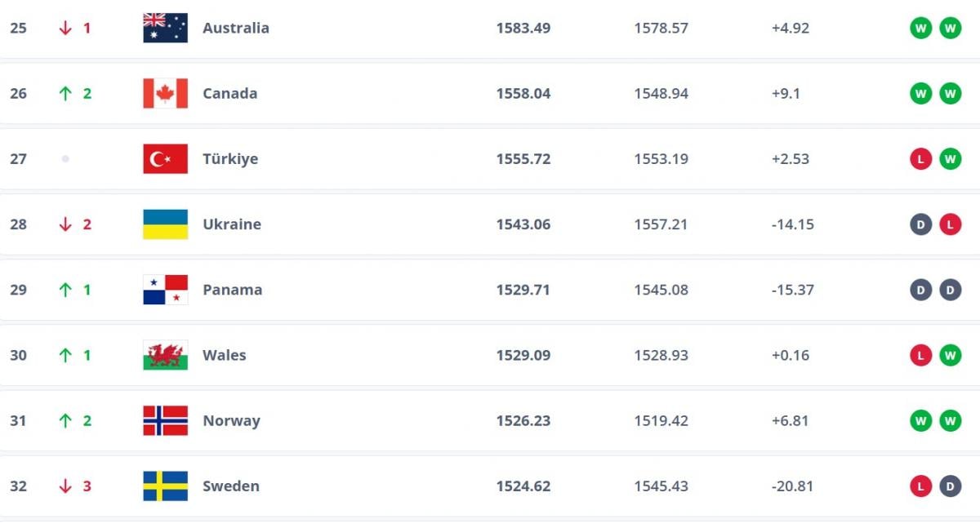Screen dimensions: 980x528
Task: Click Ukraine's red L result badge
Action: click(x=950, y=224)
